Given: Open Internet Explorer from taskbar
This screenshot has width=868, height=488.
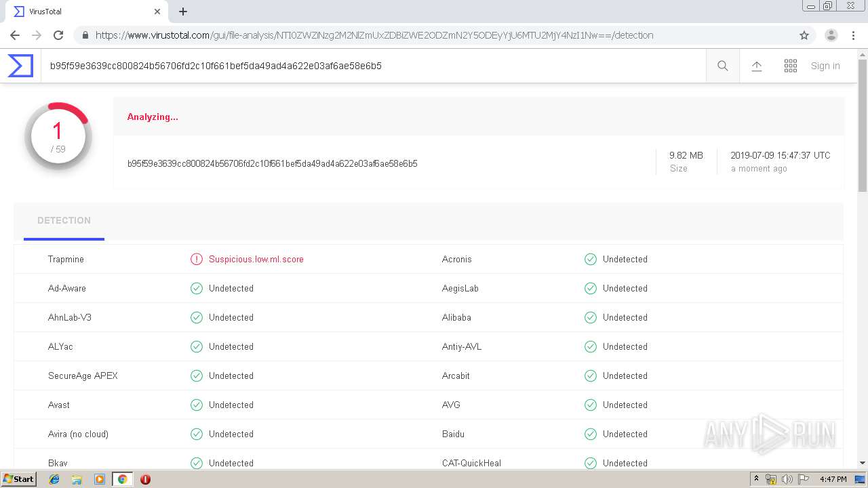Looking at the screenshot, I should click(x=54, y=479).
